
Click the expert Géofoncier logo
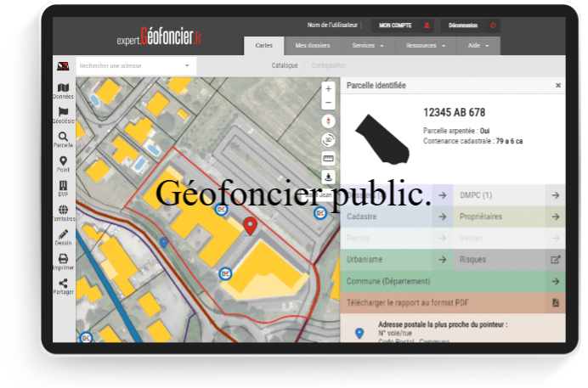pyautogui.click(x=159, y=37)
